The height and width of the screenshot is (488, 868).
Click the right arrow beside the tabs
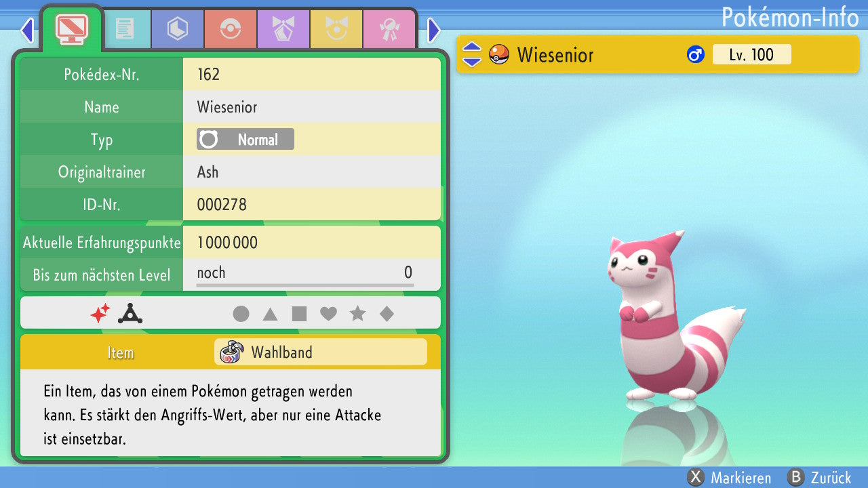pos(434,30)
